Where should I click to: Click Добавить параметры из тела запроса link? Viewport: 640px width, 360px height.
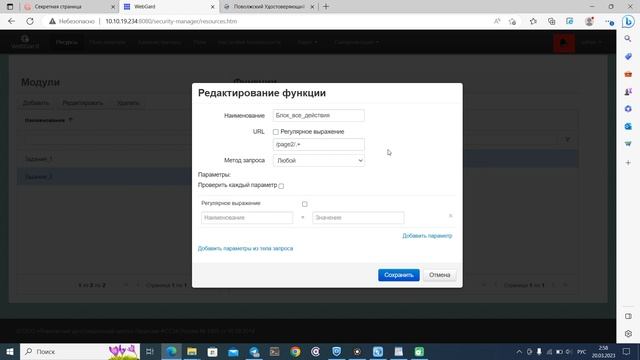pos(245,248)
